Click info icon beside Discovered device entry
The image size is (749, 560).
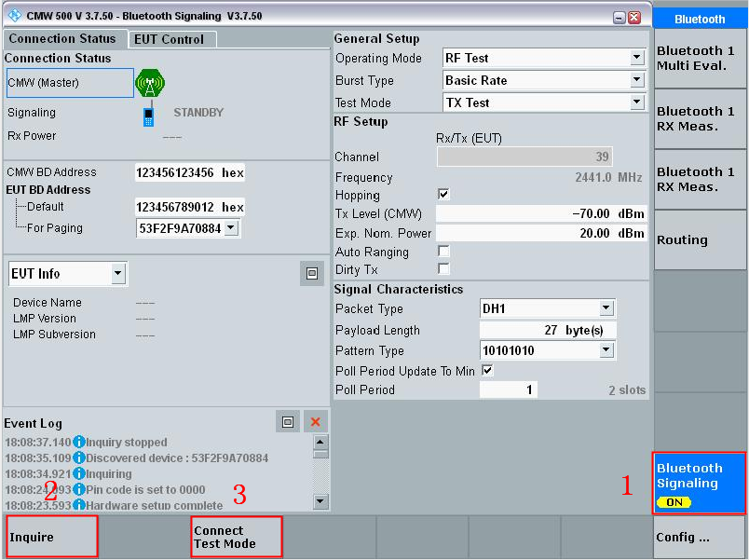pyautogui.click(x=79, y=458)
